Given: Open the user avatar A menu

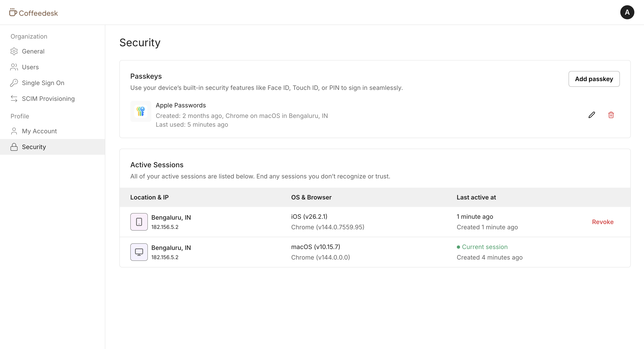Looking at the screenshot, I should pyautogui.click(x=627, y=12).
